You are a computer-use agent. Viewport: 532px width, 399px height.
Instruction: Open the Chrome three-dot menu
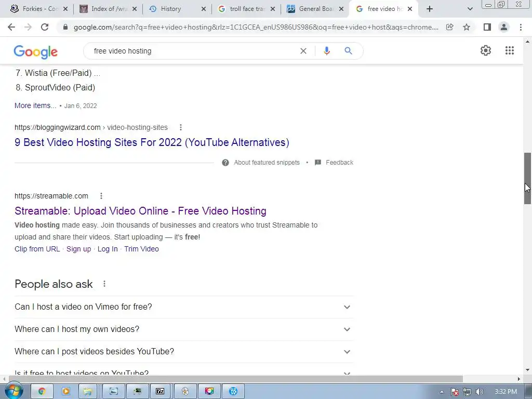(x=521, y=27)
